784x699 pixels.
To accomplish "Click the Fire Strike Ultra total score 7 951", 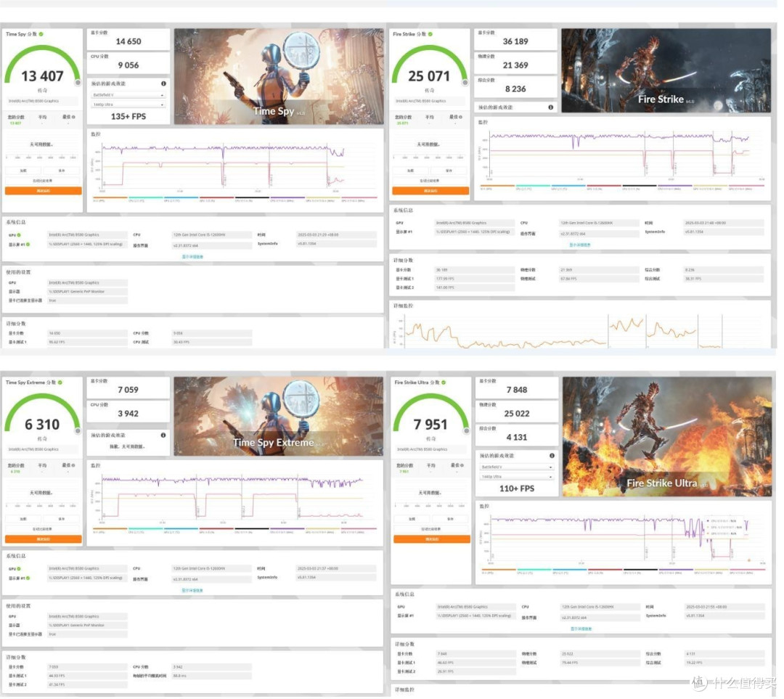I will pos(431,425).
